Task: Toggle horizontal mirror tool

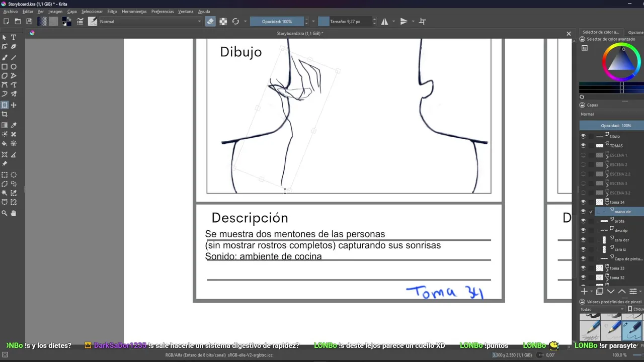Action: [x=385, y=22]
